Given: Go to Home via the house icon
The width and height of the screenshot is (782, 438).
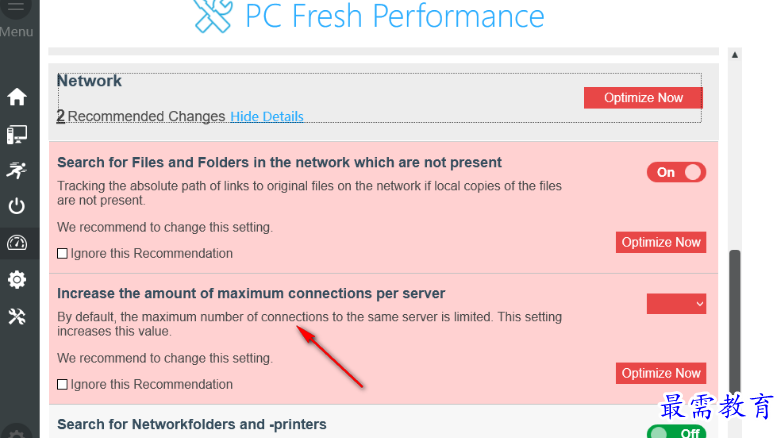Looking at the screenshot, I should tap(17, 97).
